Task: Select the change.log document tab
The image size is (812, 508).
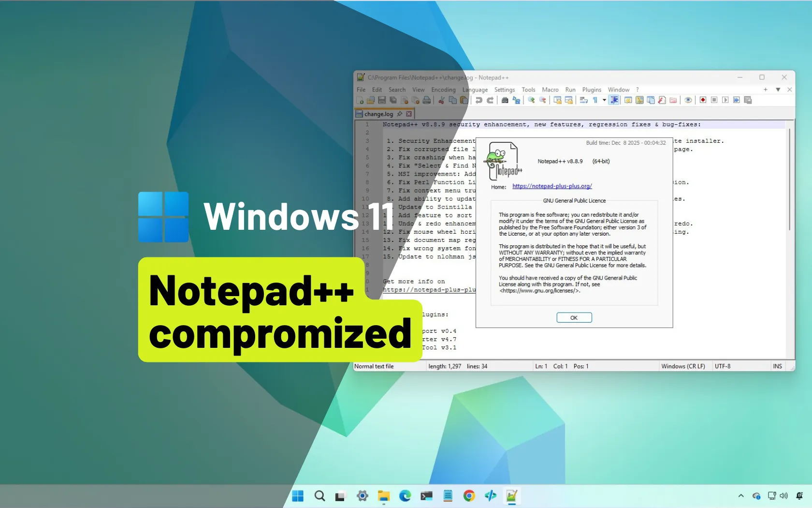Action: pos(378,114)
